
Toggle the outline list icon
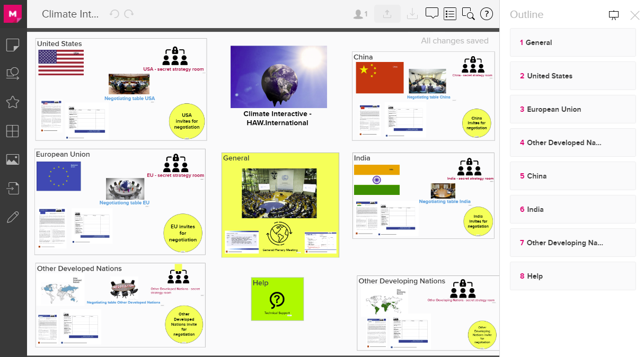(x=450, y=14)
